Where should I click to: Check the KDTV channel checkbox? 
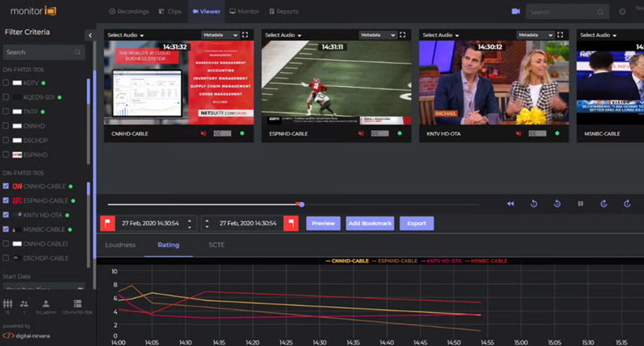tap(6, 83)
